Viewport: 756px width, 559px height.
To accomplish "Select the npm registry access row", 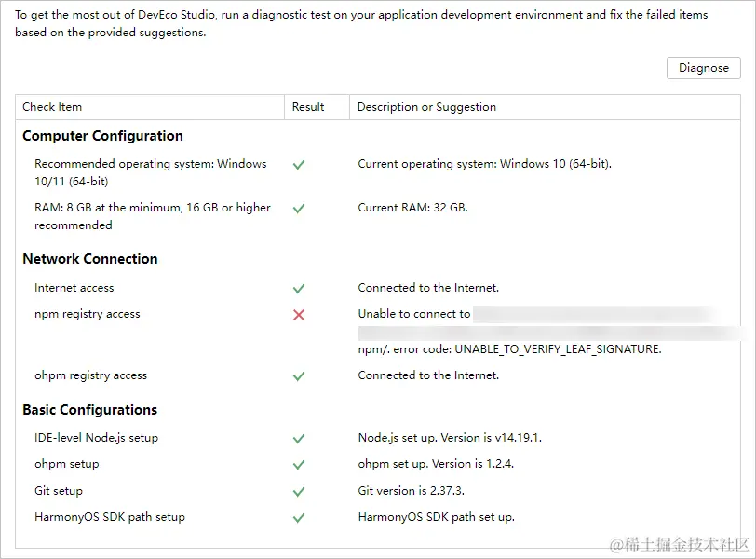I will click(x=88, y=314).
